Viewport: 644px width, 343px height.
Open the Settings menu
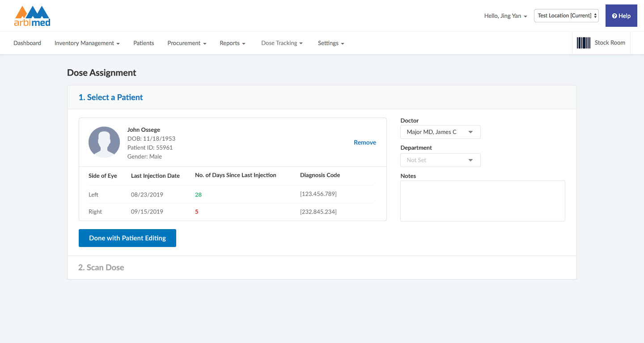(330, 43)
